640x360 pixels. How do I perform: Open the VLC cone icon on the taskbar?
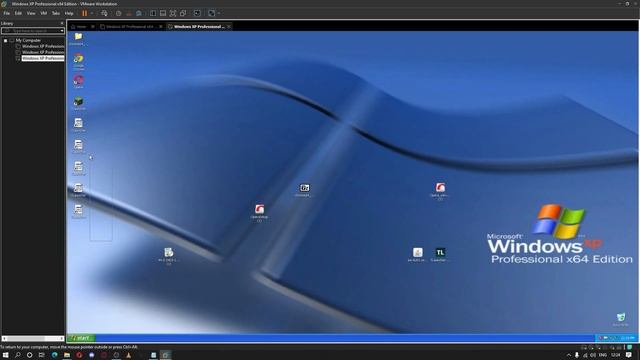129,355
